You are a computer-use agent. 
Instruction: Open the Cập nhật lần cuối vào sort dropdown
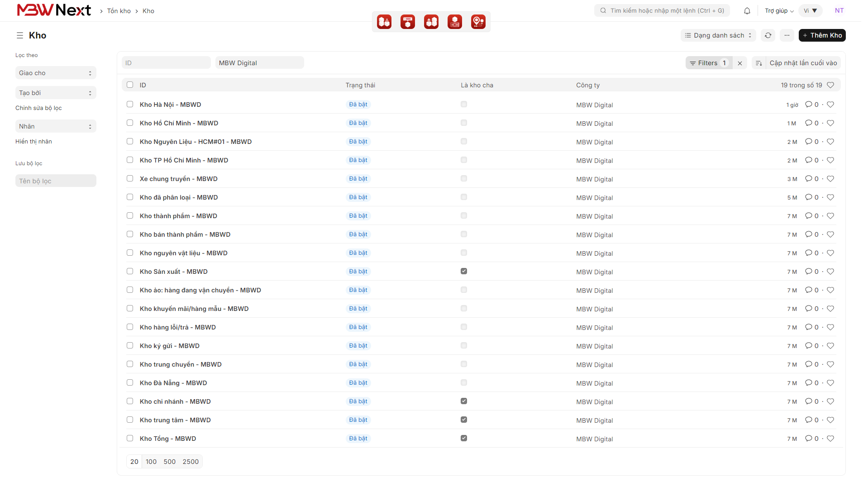pyautogui.click(x=803, y=63)
